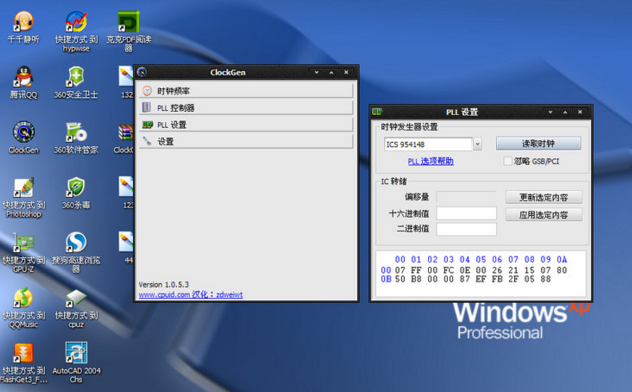Viewport: 632px width, 392px height.
Task: Click the Version 1.0.5.3 text
Action: 164,284
